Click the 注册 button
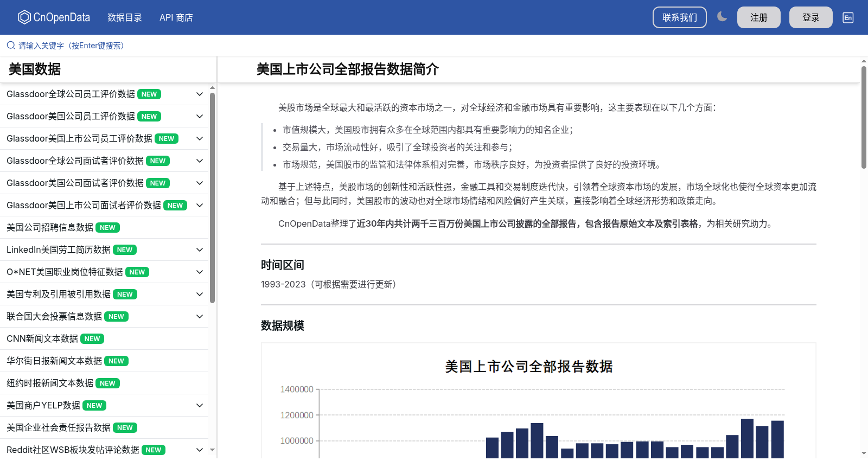Screen dimensions: 868x467 pyautogui.click(x=759, y=17)
